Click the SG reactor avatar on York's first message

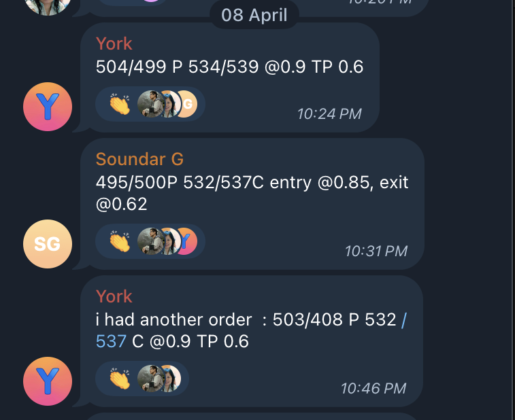pyautogui.click(x=187, y=104)
